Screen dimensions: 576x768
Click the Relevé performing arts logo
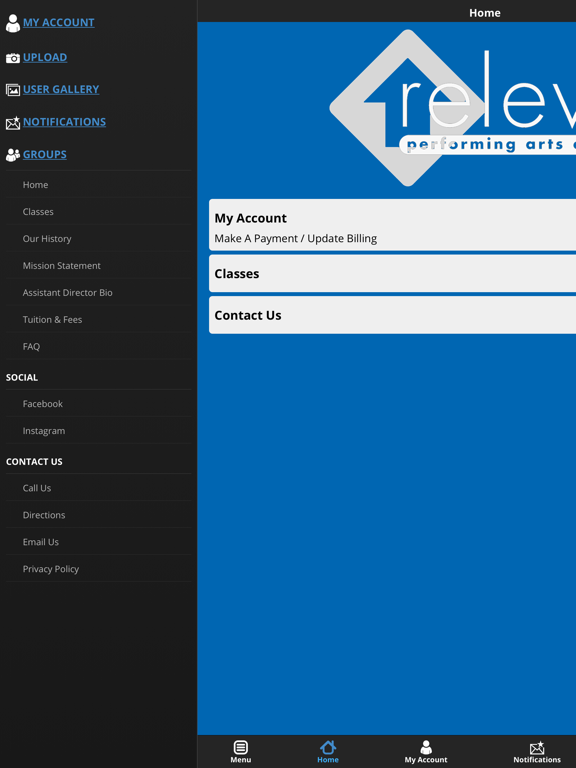coord(453,108)
